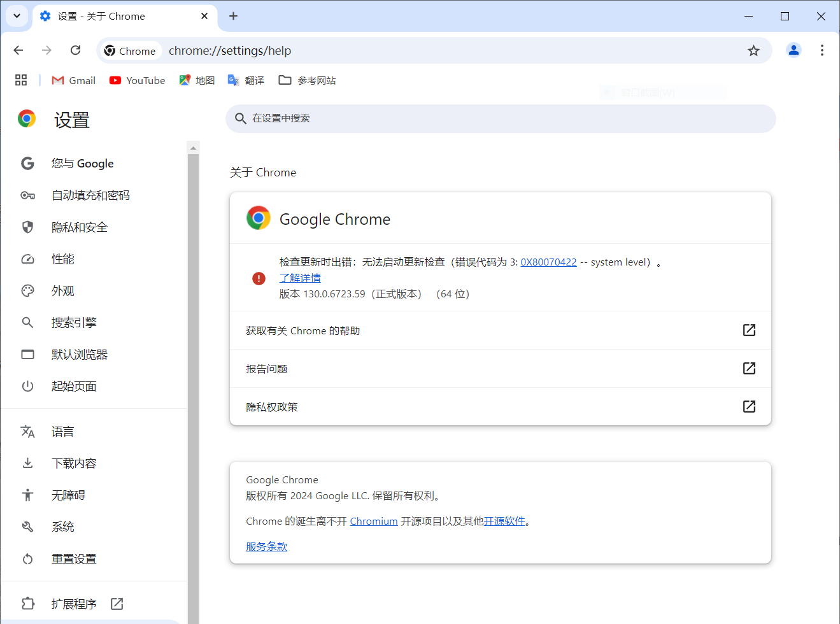Click the settings Chrome logo
Screen dimensions: 840x624
(x=27, y=118)
